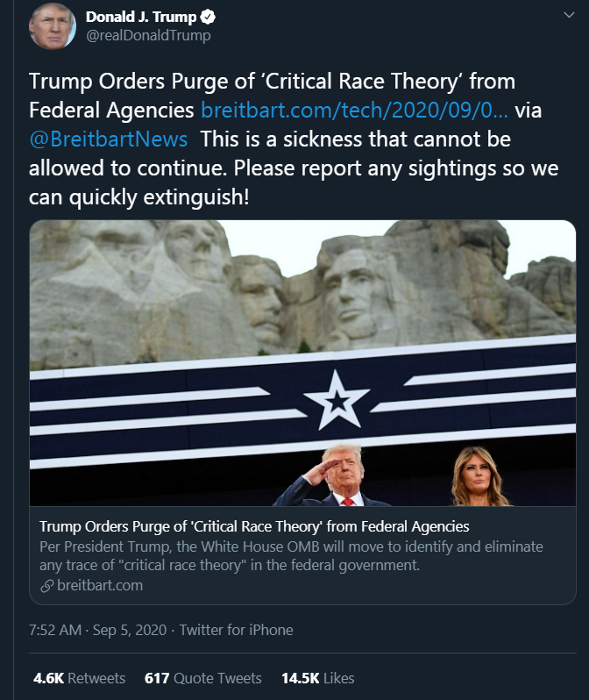
Task: Click the link card headline text
Action: (x=254, y=526)
